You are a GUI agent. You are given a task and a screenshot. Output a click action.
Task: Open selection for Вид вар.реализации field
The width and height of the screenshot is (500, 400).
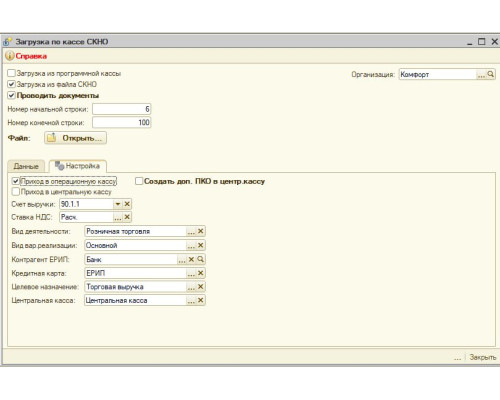click(191, 245)
